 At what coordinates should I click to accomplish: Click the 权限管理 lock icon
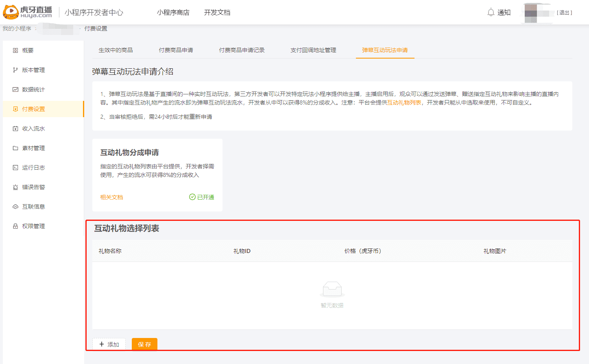pyautogui.click(x=15, y=226)
